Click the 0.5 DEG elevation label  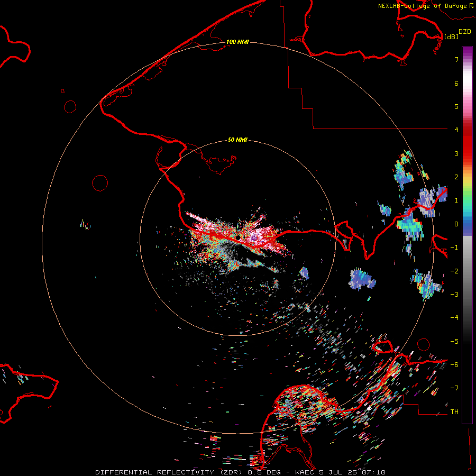[264, 472]
